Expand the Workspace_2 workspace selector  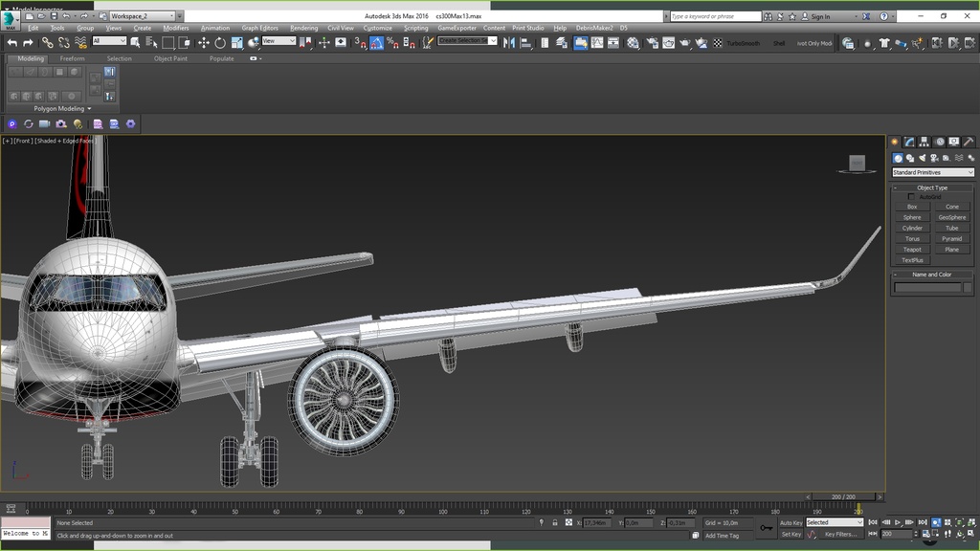(x=143, y=16)
